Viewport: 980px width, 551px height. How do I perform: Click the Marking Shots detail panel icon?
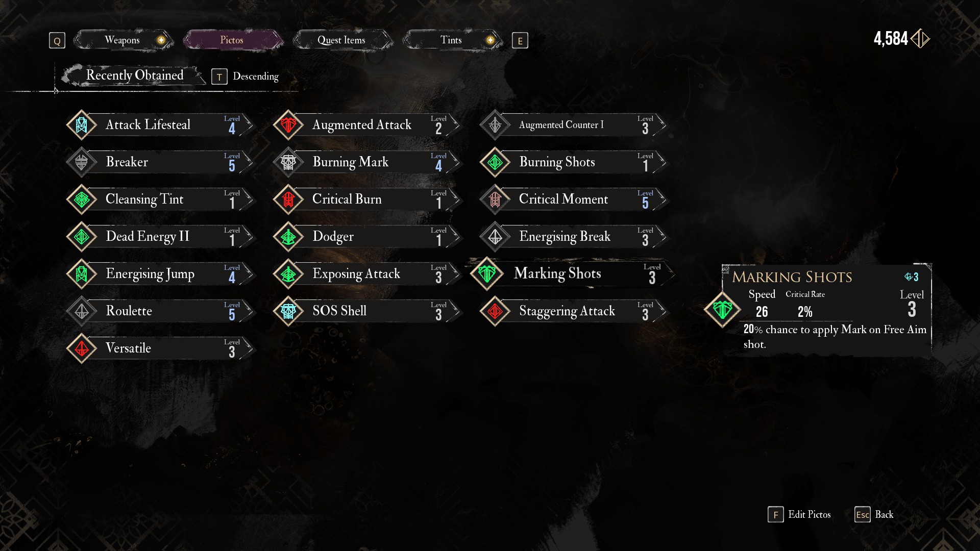click(x=722, y=309)
